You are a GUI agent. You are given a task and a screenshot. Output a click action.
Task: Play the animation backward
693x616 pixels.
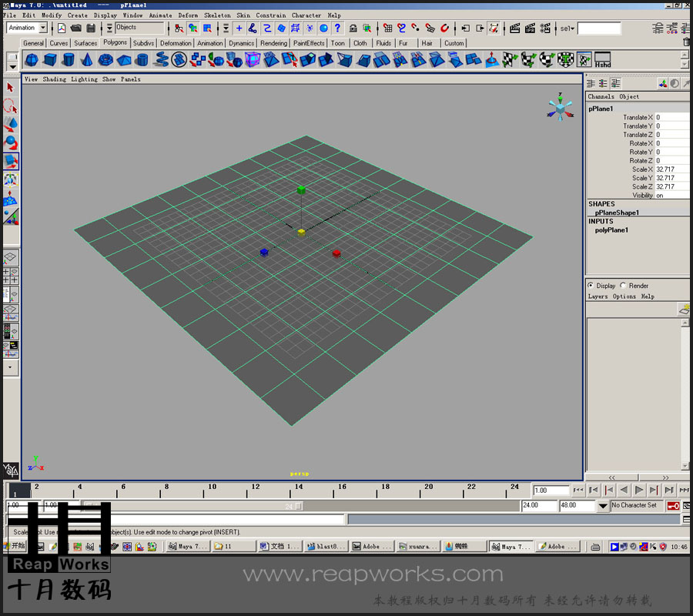point(624,490)
